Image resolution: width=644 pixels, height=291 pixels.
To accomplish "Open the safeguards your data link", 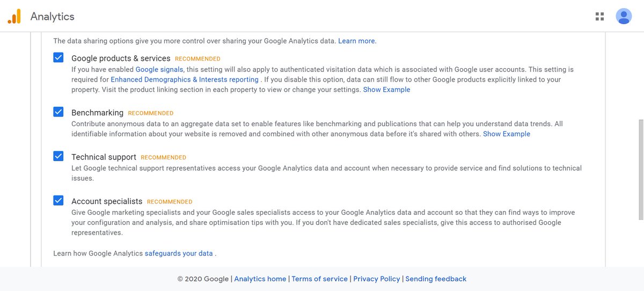I will [179, 253].
